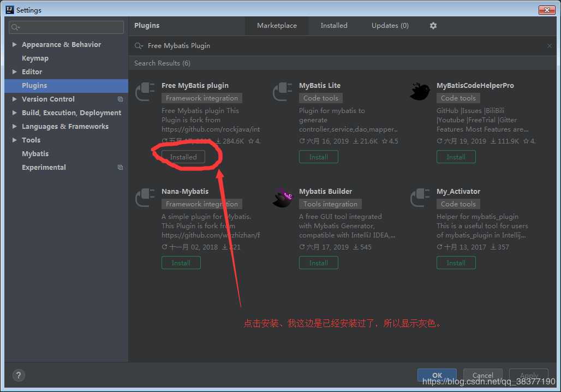The image size is (561, 392).
Task: Click the settings sidebar search magnifier icon
Action: (15, 27)
